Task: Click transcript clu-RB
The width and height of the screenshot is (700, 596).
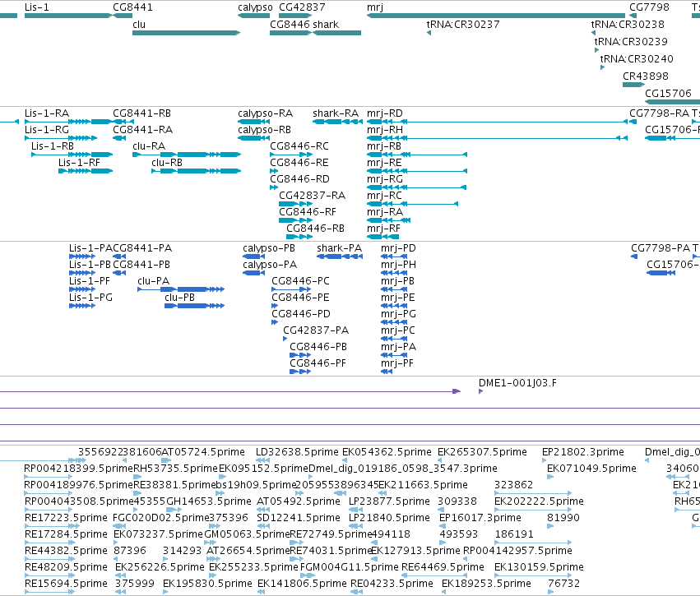Action: click(x=196, y=171)
